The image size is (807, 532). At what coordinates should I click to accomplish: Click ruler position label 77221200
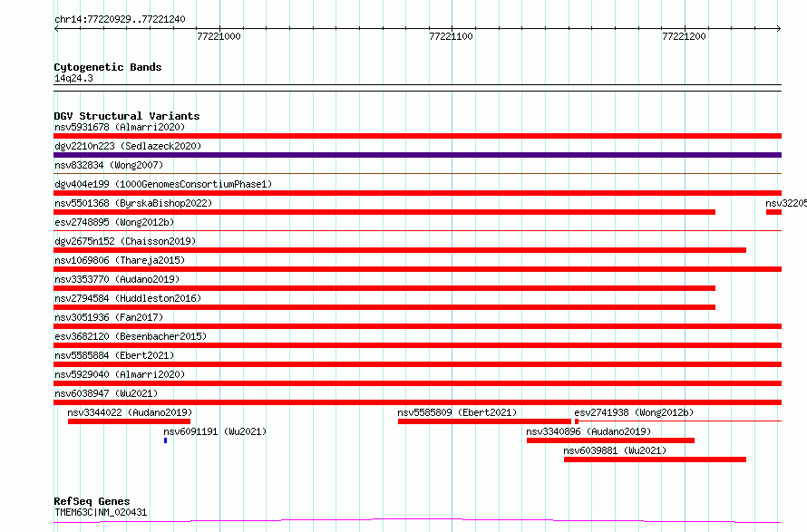[x=684, y=36]
